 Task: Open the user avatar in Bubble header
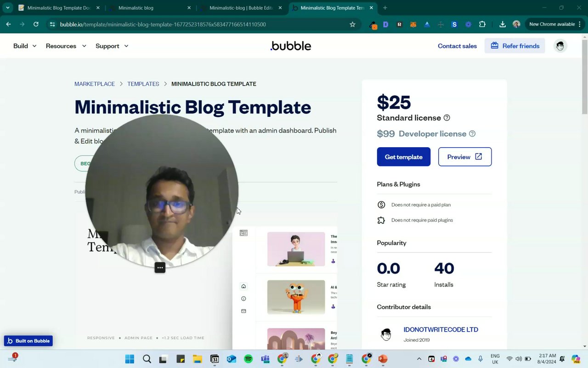[x=560, y=46]
